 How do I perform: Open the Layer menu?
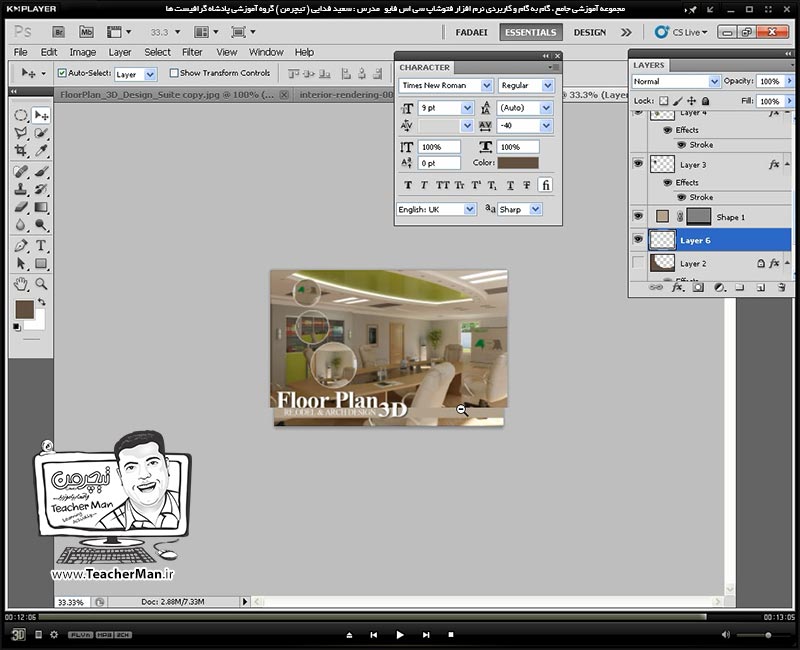click(x=119, y=52)
